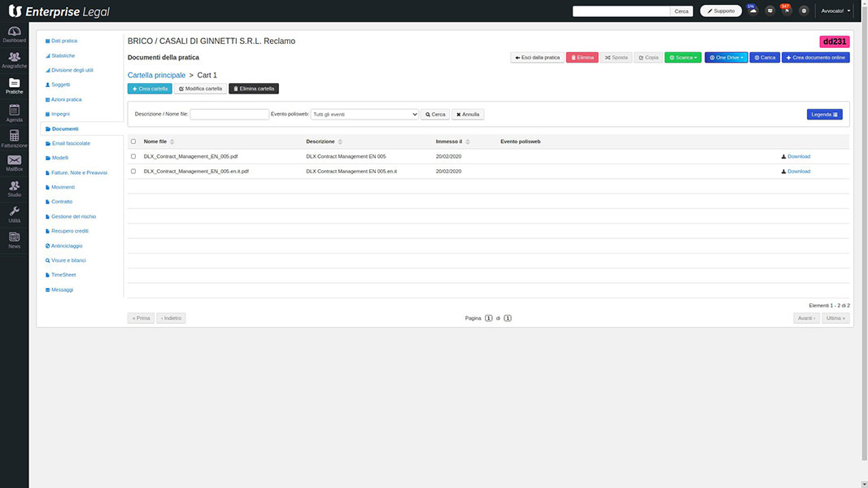Viewport: 868px width, 488px height.
Task: Tick checkbox for DLX_Contract_Management_EN_005.en.it.pdf
Action: tap(133, 172)
